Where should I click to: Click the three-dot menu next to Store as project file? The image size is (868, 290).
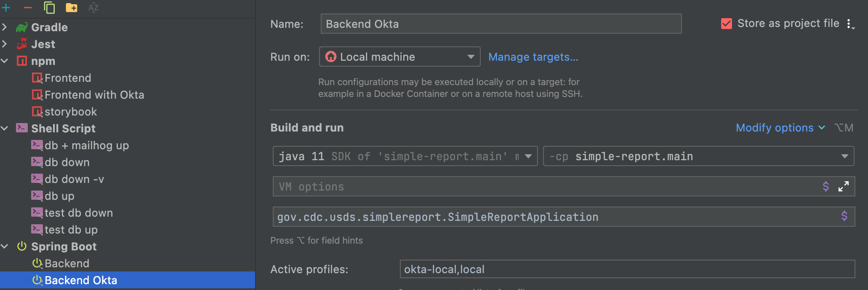(x=850, y=24)
